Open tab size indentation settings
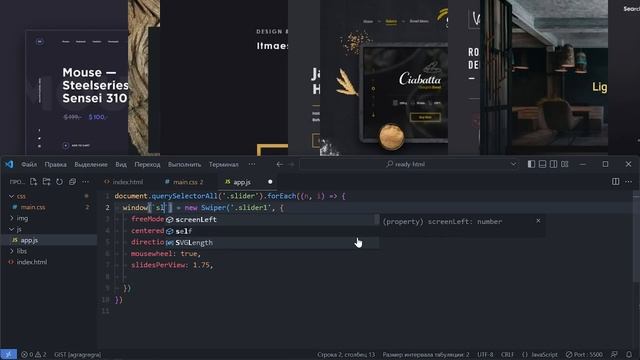Image resolution: width=640 pixels, height=360 pixels. [x=426, y=355]
